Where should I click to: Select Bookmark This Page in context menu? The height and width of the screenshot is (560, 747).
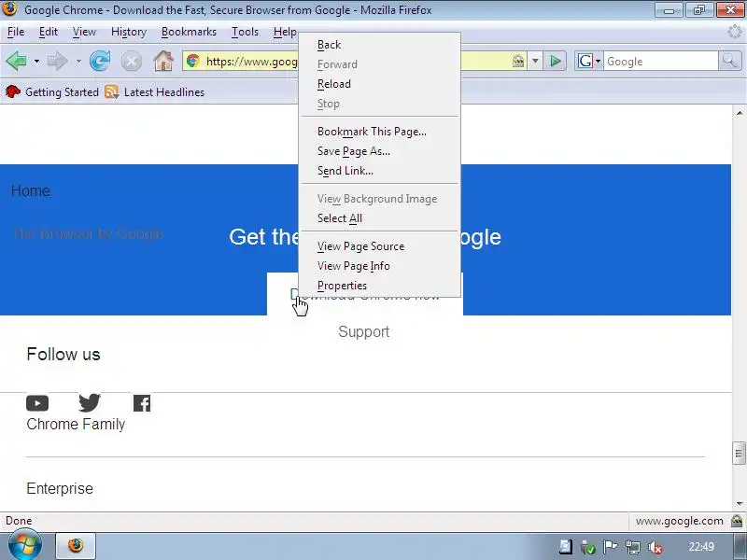(380, 132)
